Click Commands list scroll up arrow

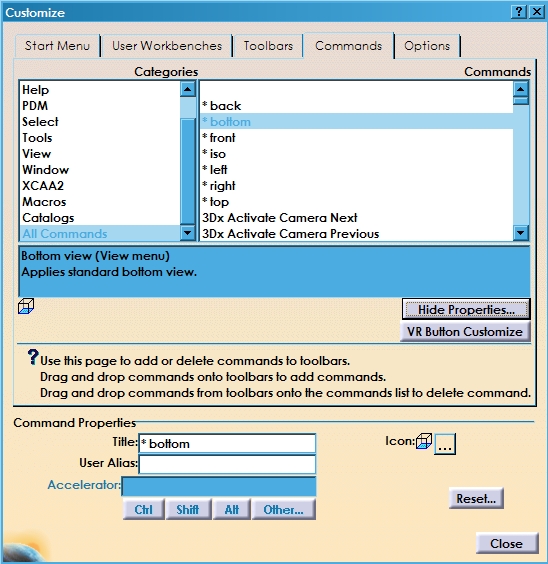521,89
